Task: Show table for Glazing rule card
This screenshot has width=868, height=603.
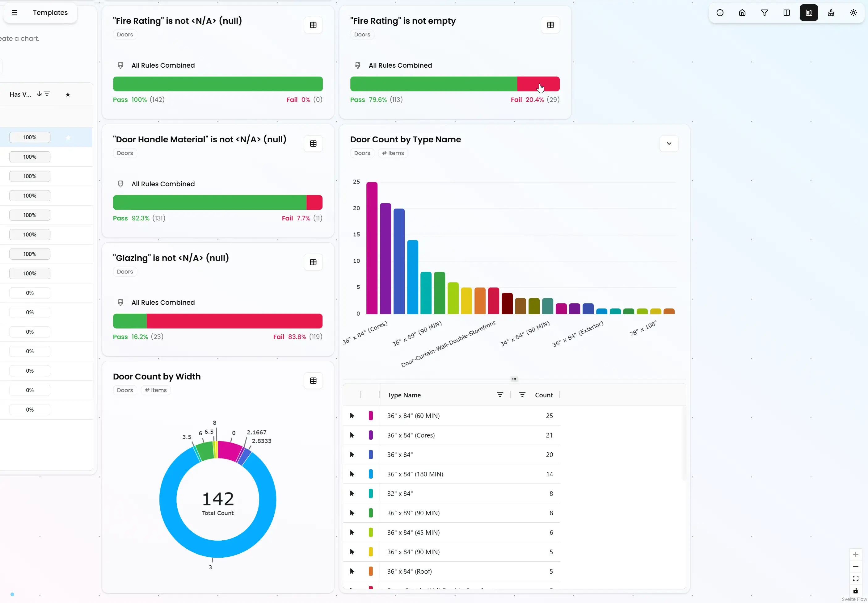Action: coord(313,262)
